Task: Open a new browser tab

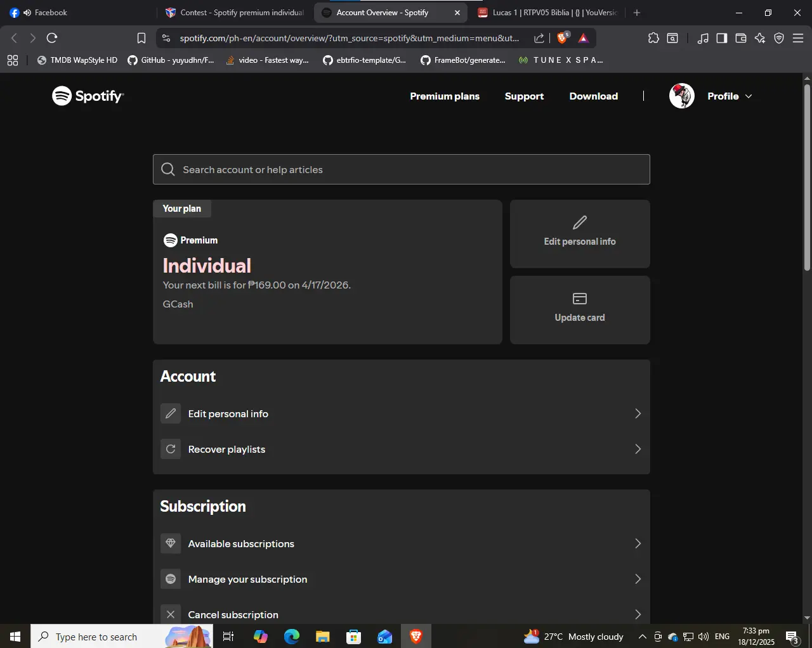Action: coord(637,13)
